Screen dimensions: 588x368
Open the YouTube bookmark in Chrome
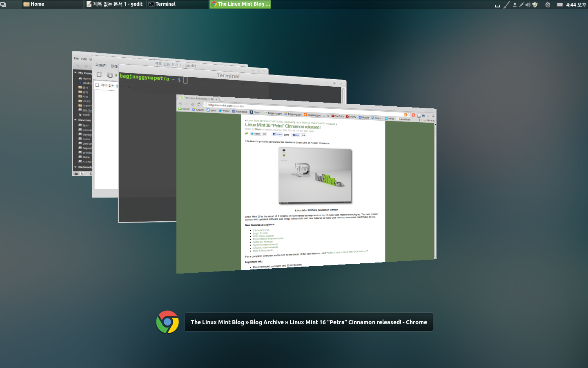[x=337, y=116]
